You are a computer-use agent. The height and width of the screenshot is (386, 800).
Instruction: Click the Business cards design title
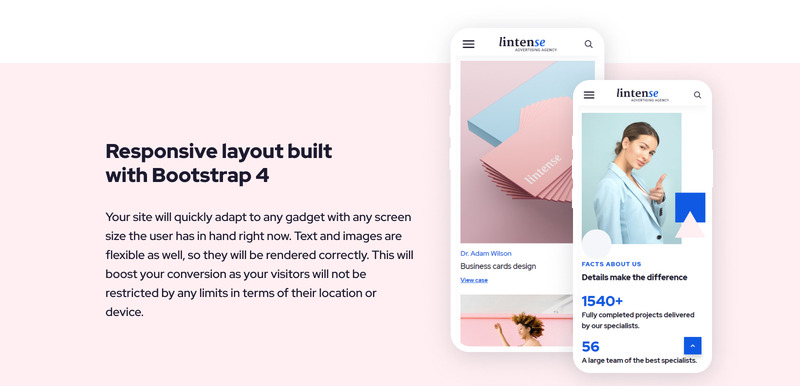click(x=498, y=266)
